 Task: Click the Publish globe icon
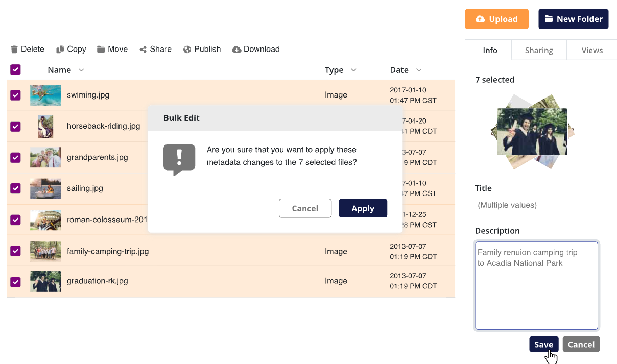[x=187, y=50]
